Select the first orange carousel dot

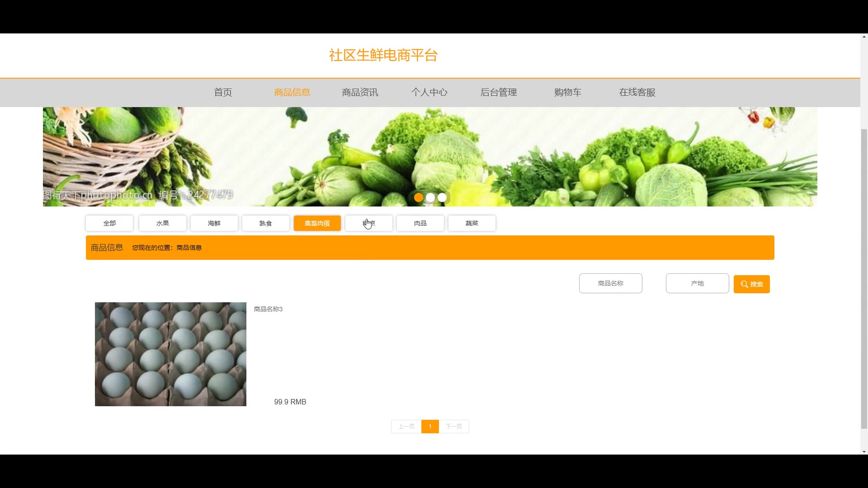pos(419,197)
